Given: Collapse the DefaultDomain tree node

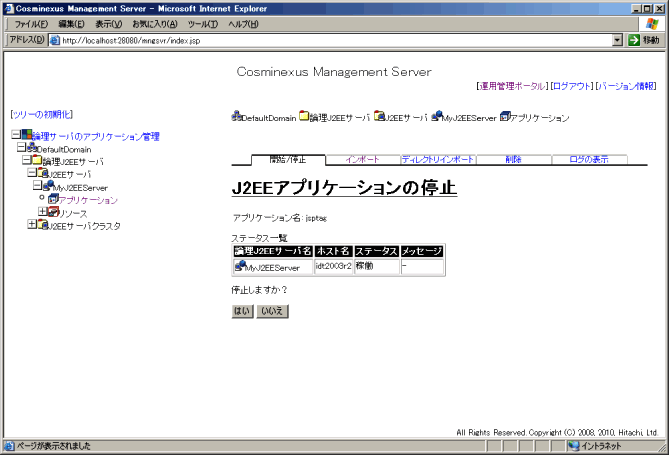Looking at the screenshot, I should tap(21, 147).
